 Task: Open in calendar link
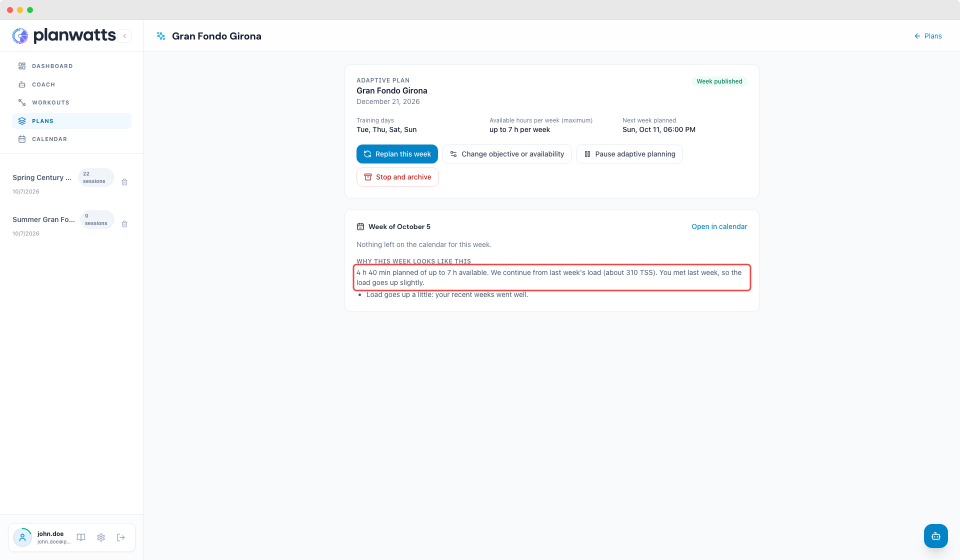[x=719, y=226]
